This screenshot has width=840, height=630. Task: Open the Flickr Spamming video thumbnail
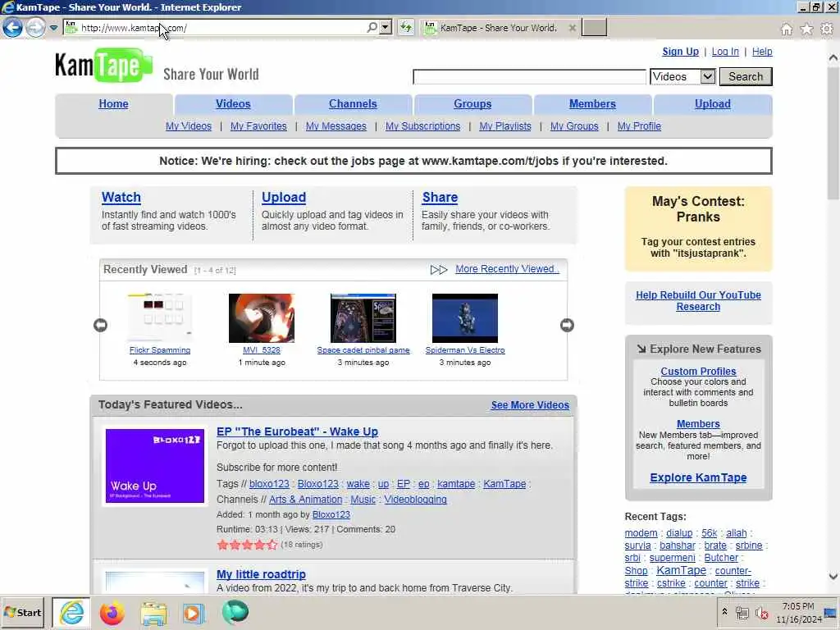[x=160, y=317]
